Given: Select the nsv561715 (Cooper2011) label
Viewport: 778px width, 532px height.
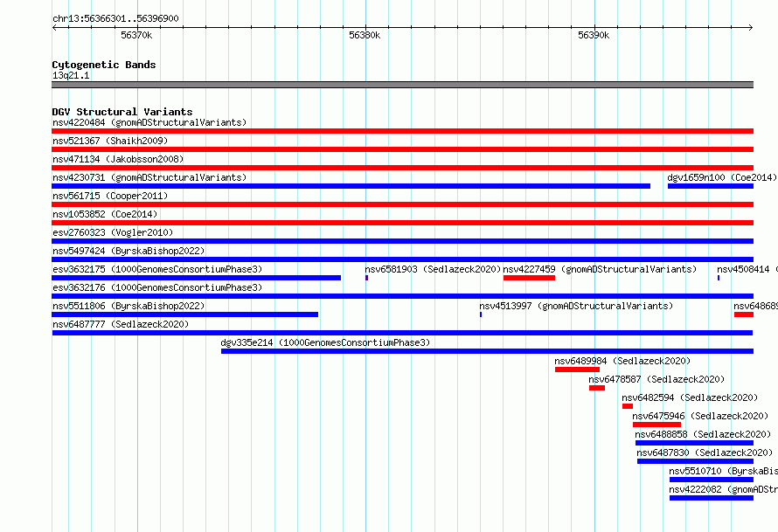Looking at the screenshot, I should click(x=110, y=196).
